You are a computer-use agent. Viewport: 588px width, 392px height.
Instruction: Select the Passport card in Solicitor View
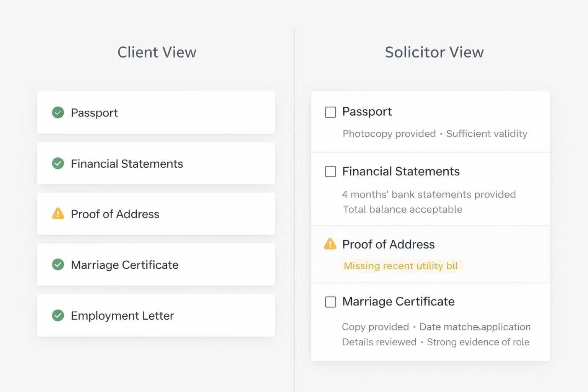click(430, 121)
